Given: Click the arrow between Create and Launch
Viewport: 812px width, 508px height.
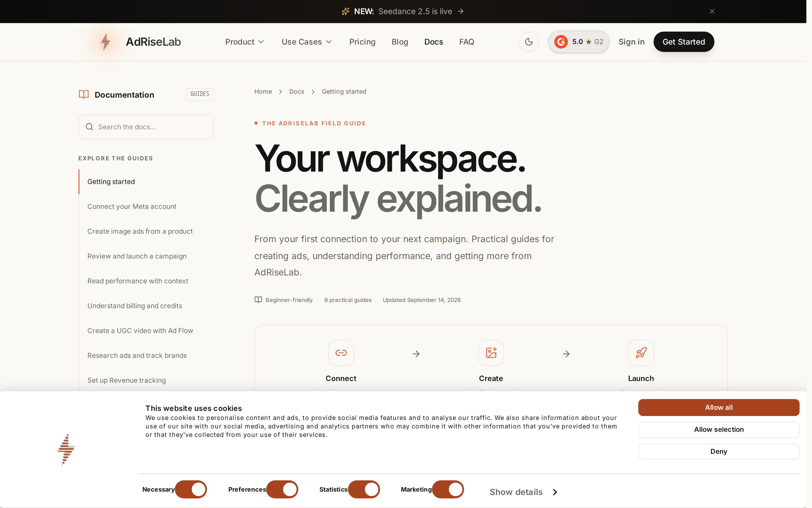Looking at the screenshot, I should 566,354.
